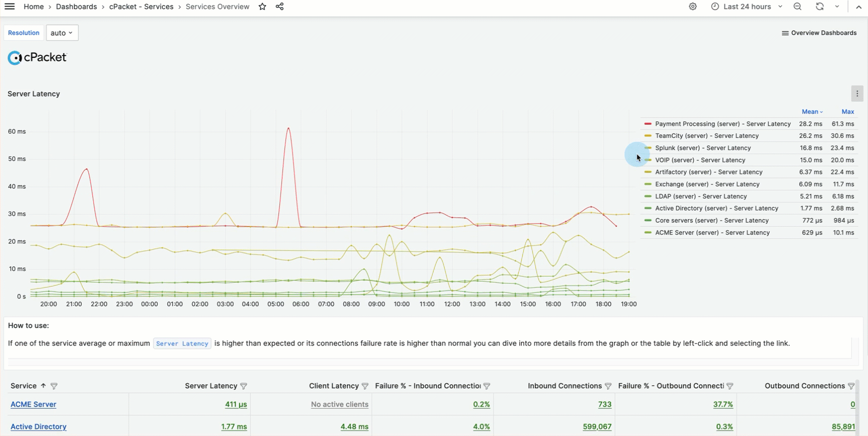Open the hamburger navigation menu

[x=10, y=7]
